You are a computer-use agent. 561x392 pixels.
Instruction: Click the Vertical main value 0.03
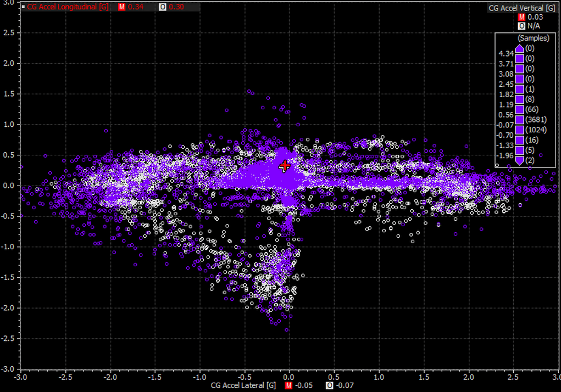tap(535, 17)
